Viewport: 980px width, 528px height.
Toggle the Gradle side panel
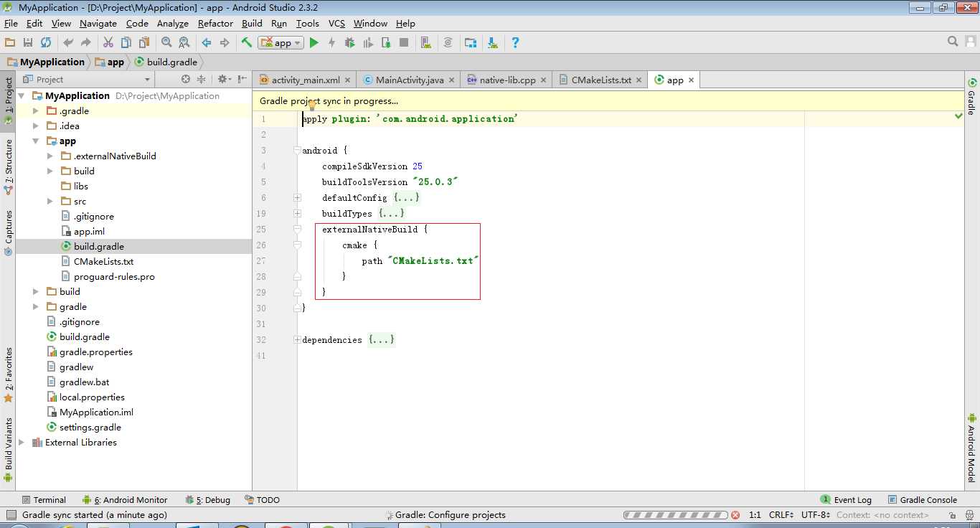click(972, 97)
